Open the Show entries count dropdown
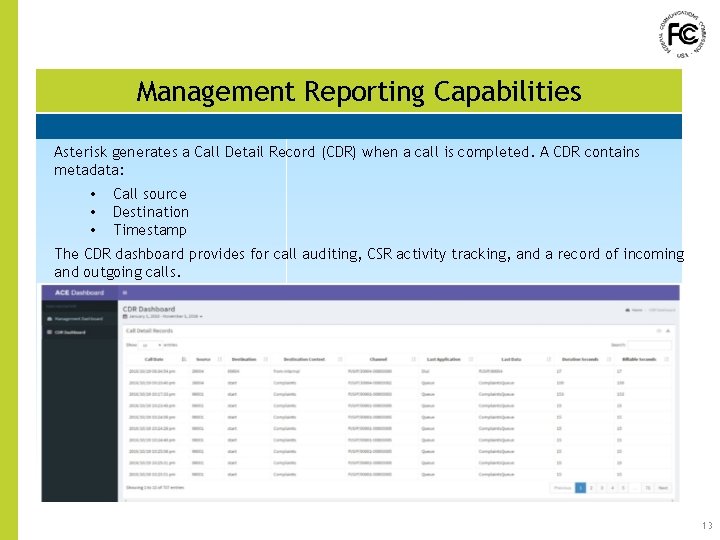 coord(151,345)
